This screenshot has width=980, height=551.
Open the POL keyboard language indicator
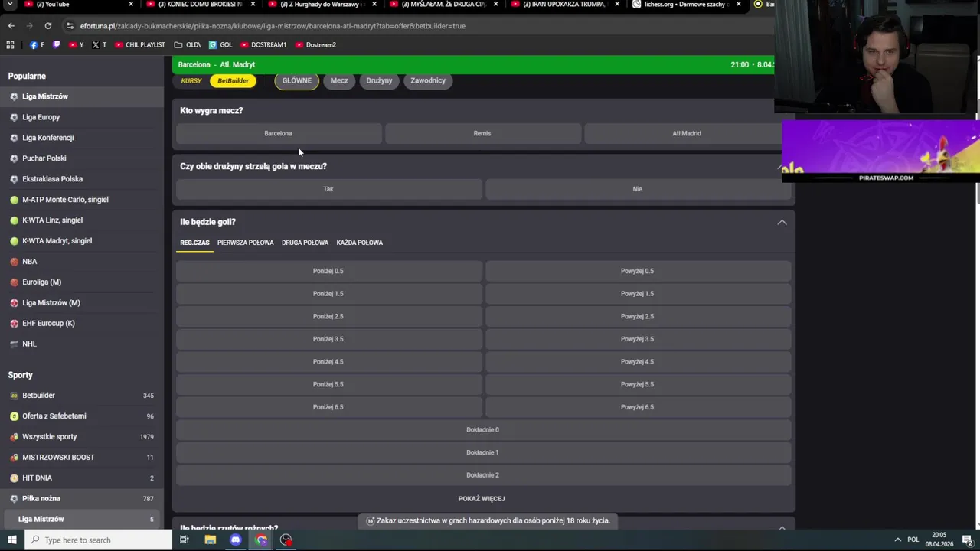913,540
